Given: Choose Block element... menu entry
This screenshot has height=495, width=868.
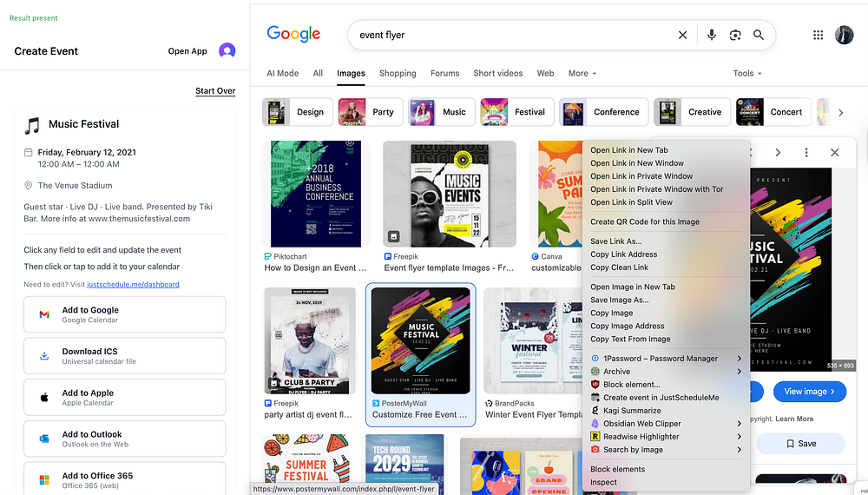Looking at the screenshot, I should point(666,384).
